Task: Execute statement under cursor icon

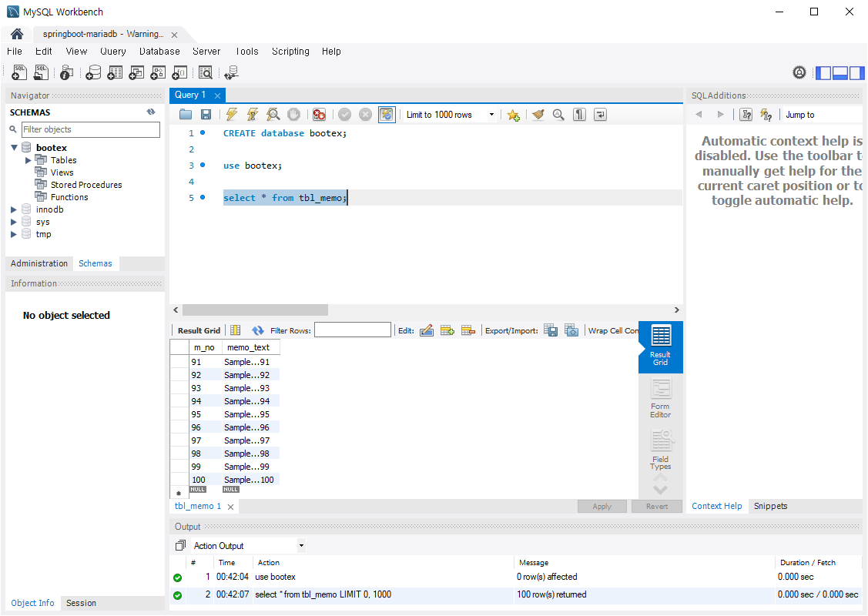Action: 253,115
